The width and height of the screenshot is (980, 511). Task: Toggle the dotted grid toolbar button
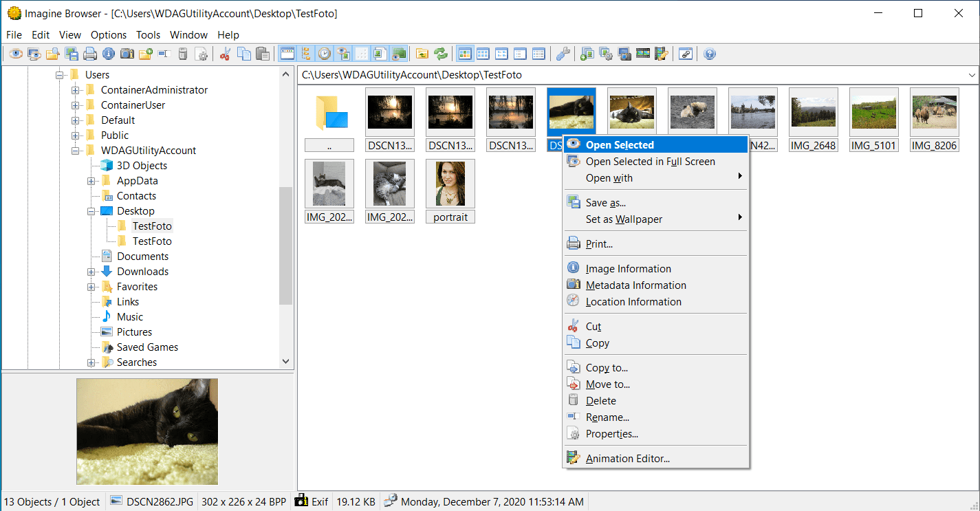[362, 54]
